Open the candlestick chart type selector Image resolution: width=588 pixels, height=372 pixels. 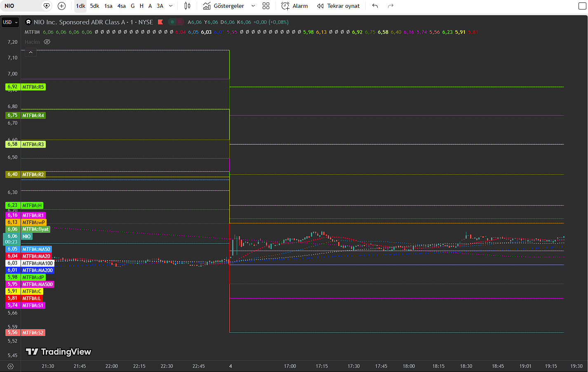pos(188,6)
